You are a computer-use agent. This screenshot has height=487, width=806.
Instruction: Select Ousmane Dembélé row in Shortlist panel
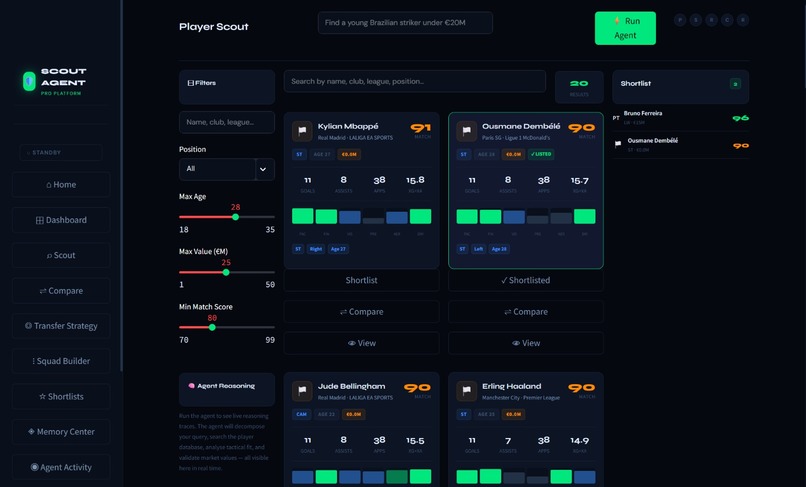[x=680, y=145]
